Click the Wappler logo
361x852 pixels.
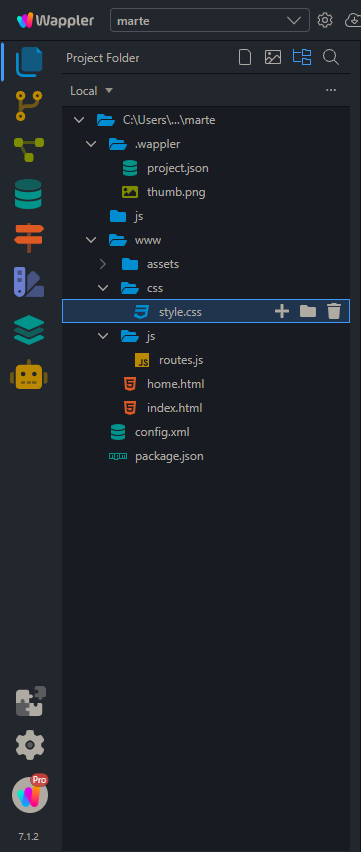pos(55,21)
